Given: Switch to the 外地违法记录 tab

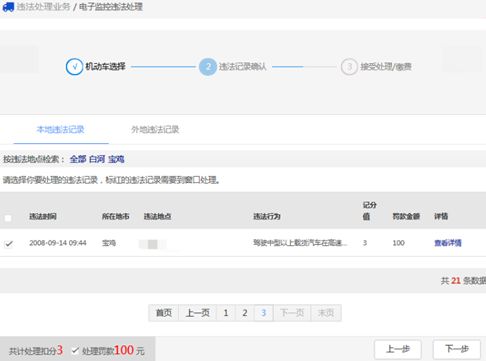Looking at the screenshot, I should (x=155, y=129).
